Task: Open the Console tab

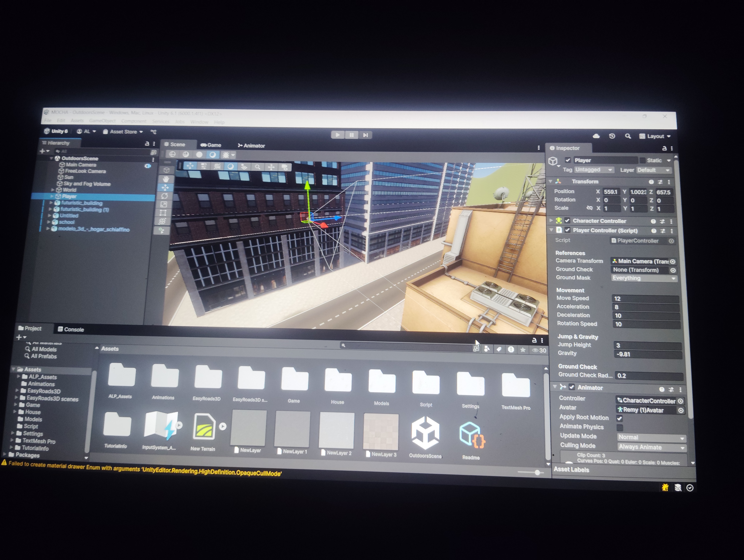Action: point(71,329)
